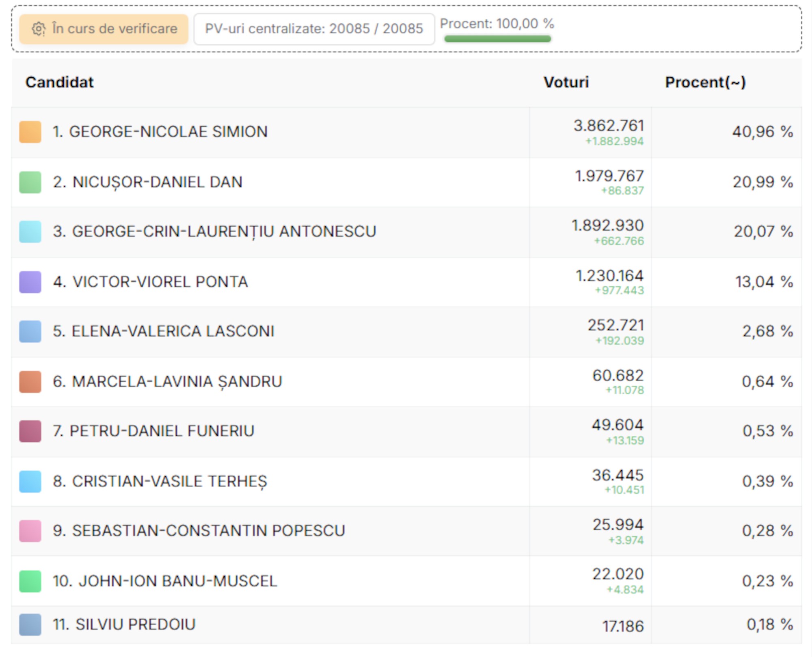Screen dimensions: 812x657
Task: Click the 'PV-uri centralizate' counter box
Action: pos(314,29)
